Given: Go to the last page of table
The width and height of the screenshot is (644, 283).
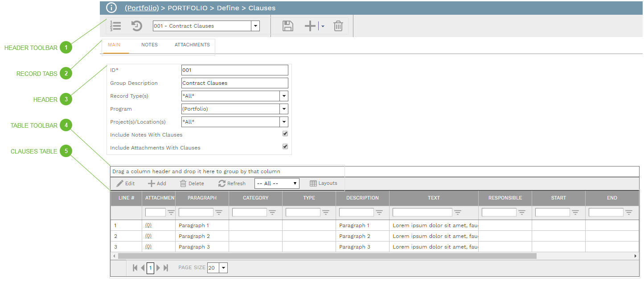Looking at the screenshot, I should point(166,268).
